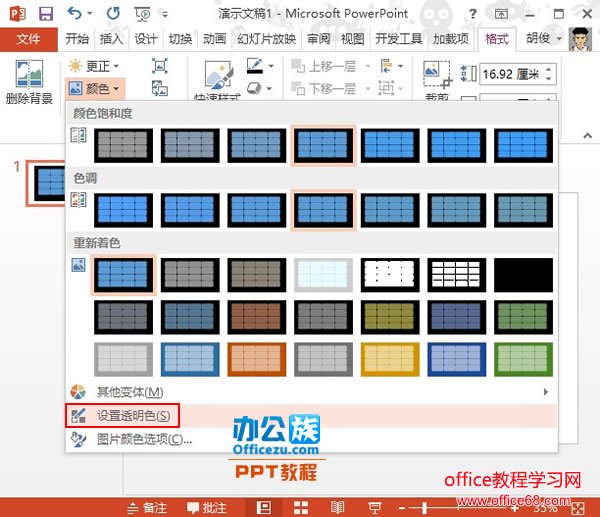Image resolution: width=600 pixels, height=517 pixels.
Task: Start Slide Show icon in status bar
Action: 374,508
